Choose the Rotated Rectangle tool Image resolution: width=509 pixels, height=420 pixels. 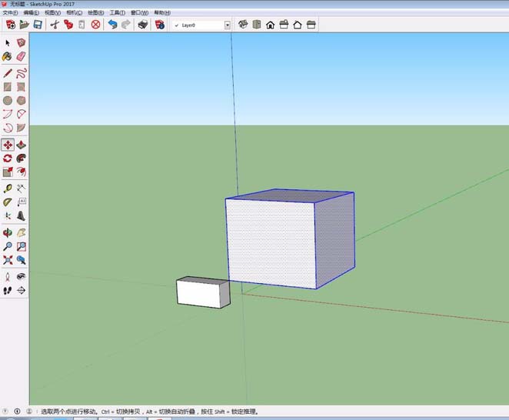21,87
